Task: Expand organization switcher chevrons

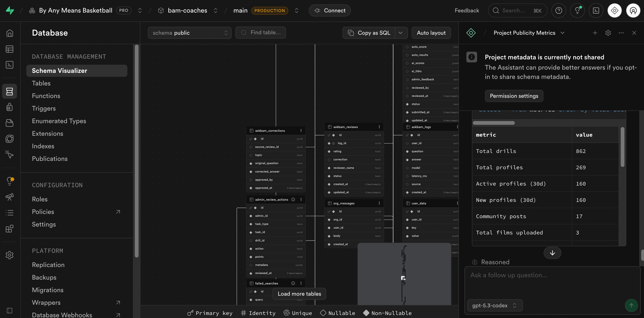Action: (x=140, y=10)
